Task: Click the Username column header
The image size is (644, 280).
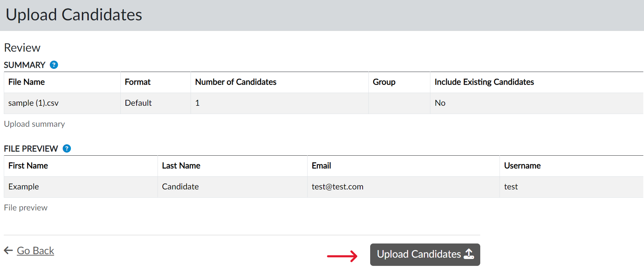Action: [x=522, y=166]
